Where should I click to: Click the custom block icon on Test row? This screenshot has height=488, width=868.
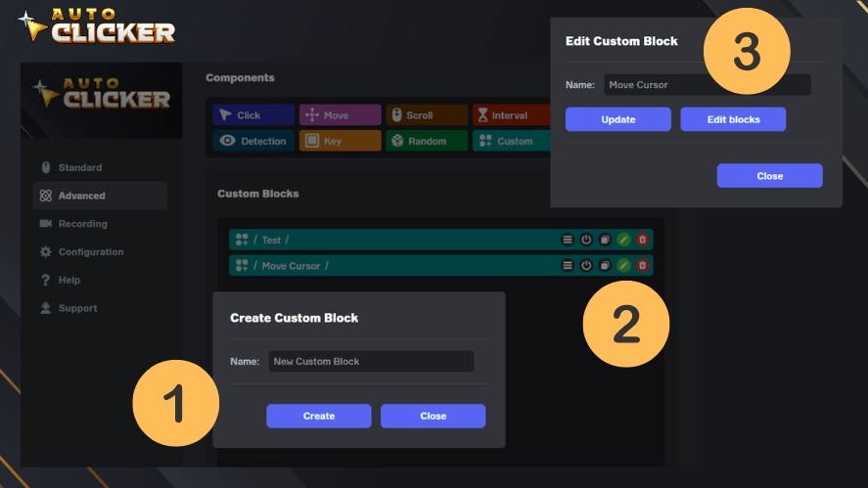242,240
